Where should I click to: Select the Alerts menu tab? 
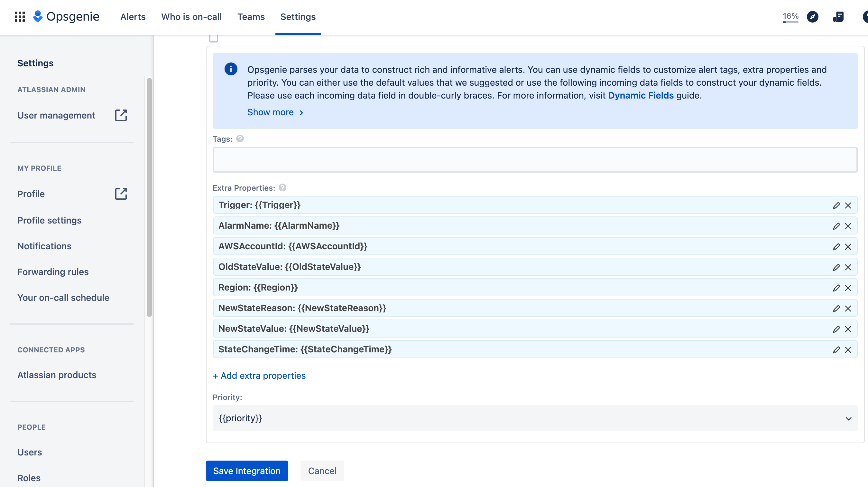click(x=132, y=16)
